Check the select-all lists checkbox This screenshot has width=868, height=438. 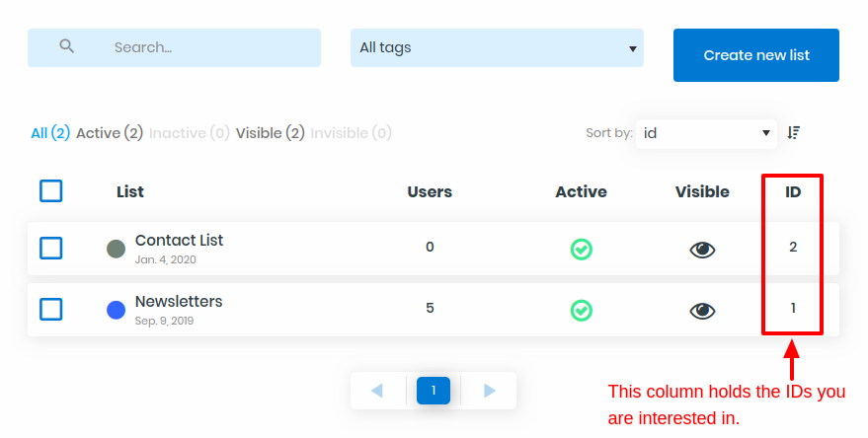51,190
